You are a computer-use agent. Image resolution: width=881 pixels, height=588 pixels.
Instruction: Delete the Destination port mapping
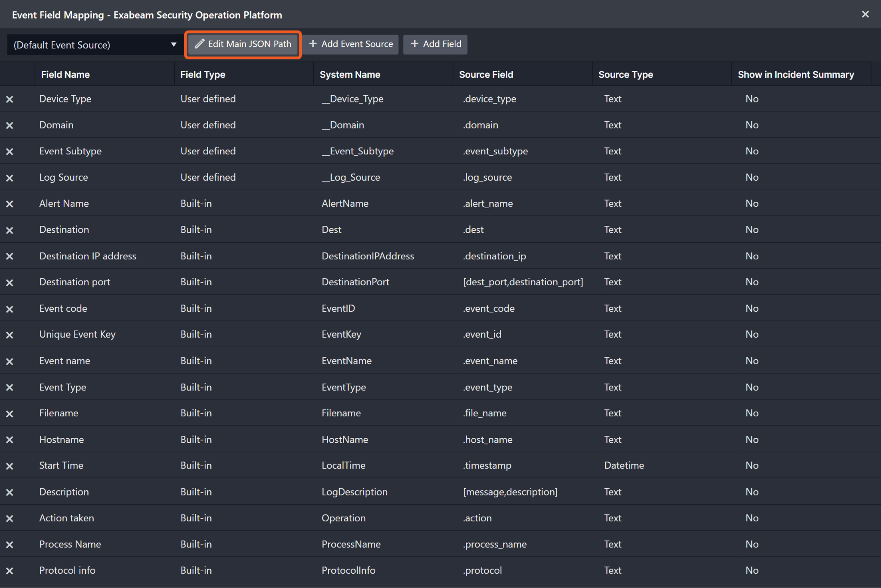coord(9,283)
